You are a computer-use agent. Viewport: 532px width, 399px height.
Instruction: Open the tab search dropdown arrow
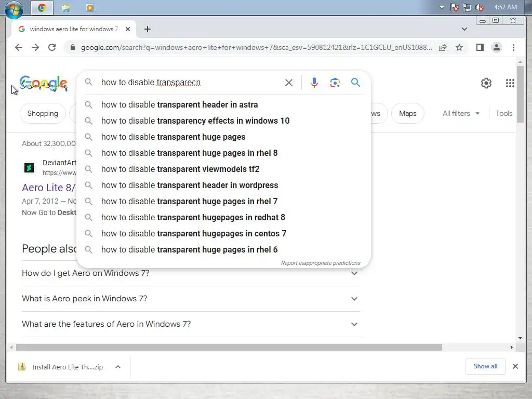464,29
